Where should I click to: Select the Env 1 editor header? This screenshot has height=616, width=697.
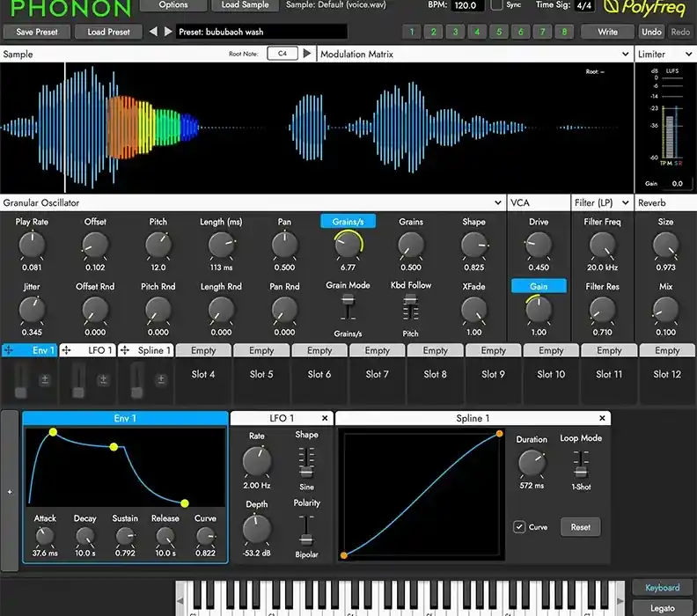coord(125,418)
